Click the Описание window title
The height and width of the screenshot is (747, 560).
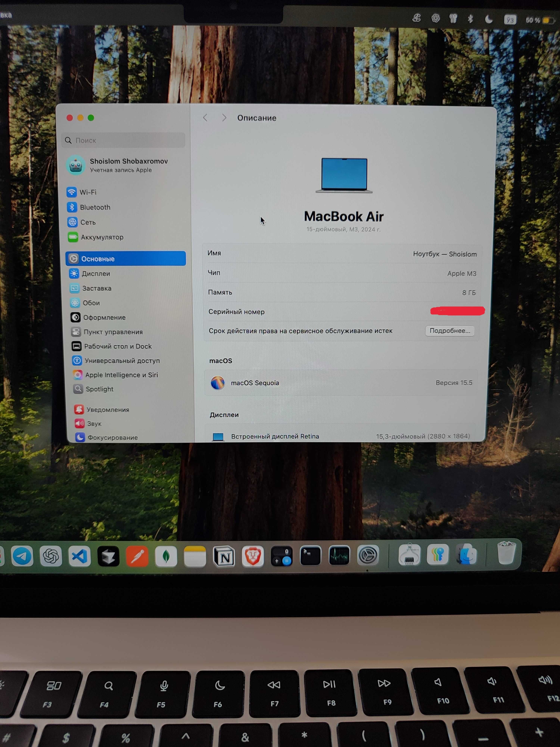pyautogui.click(x=257, y=118)
